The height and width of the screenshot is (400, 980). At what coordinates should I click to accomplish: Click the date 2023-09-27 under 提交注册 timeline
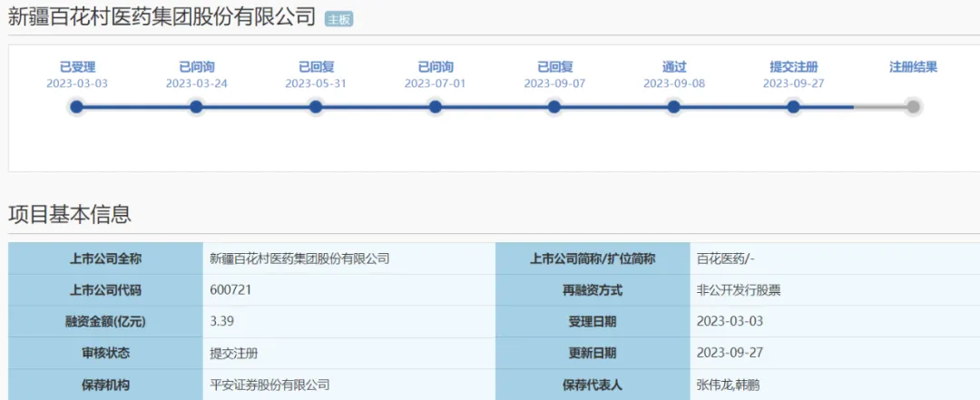794,83
